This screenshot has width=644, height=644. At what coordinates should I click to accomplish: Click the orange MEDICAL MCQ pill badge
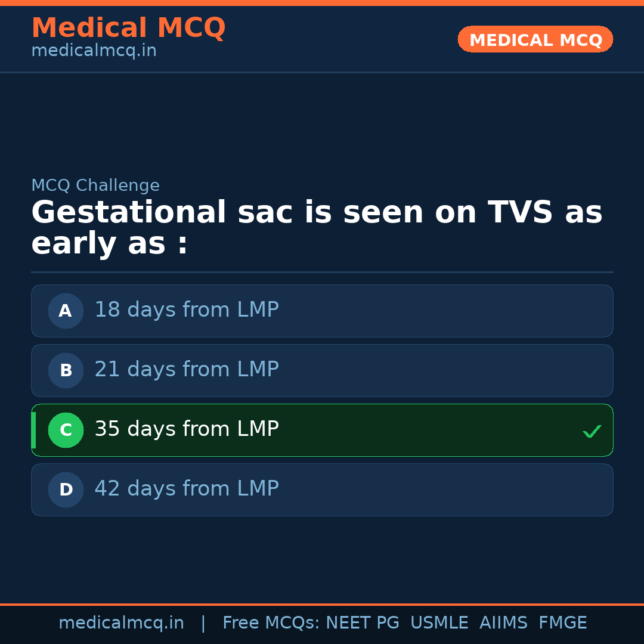[x=535, y=39]
